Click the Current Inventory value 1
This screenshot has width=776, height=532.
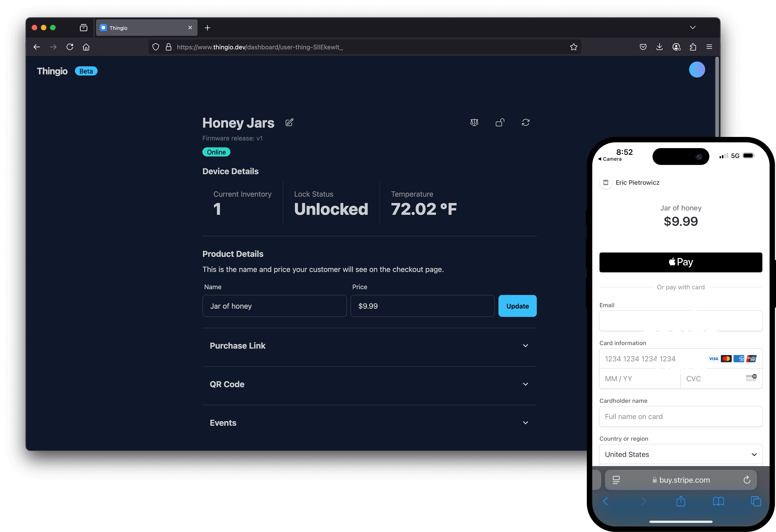[x=217, y=209]
